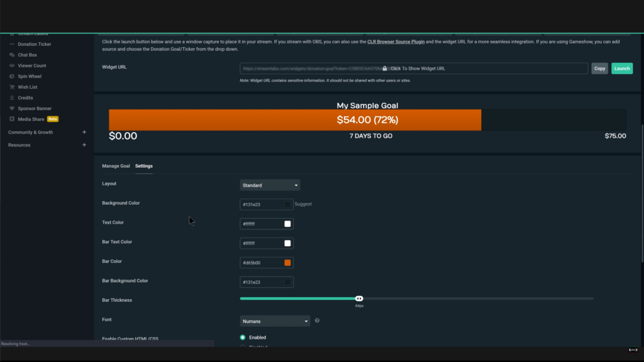Click the Credits sidebar icon
The image size is (644, 362).
12,97
